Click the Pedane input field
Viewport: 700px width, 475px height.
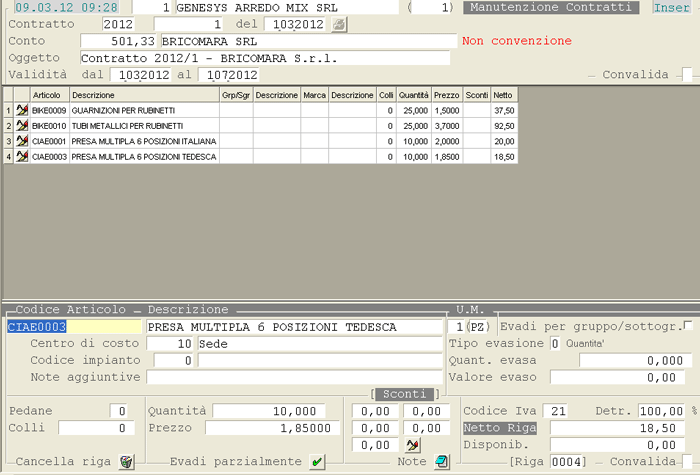(x=119, y=411)
